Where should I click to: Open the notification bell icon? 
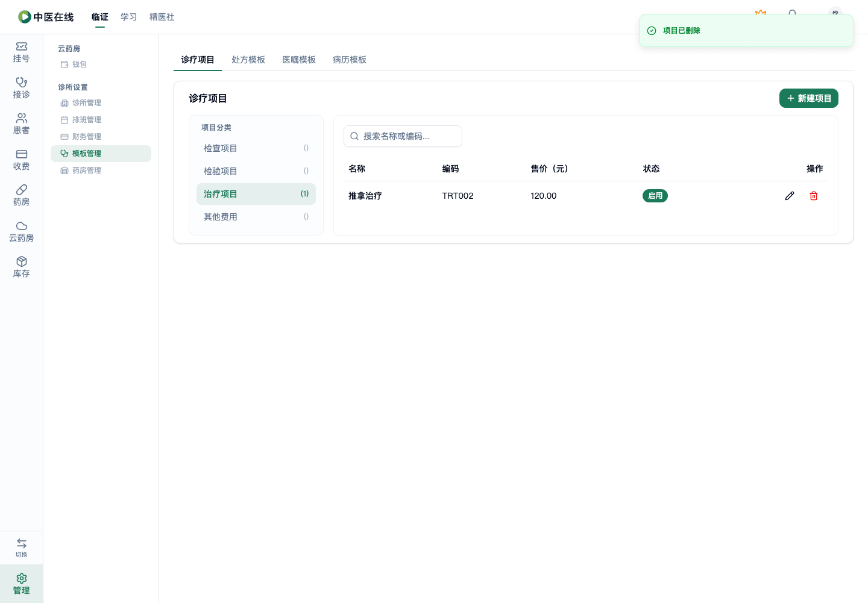pos(793,13)
